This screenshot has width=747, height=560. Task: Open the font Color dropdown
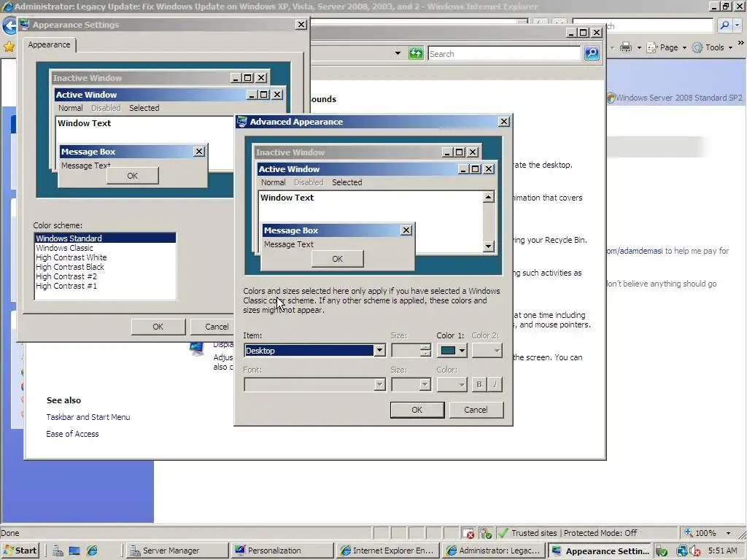click(x=452, y=384)
